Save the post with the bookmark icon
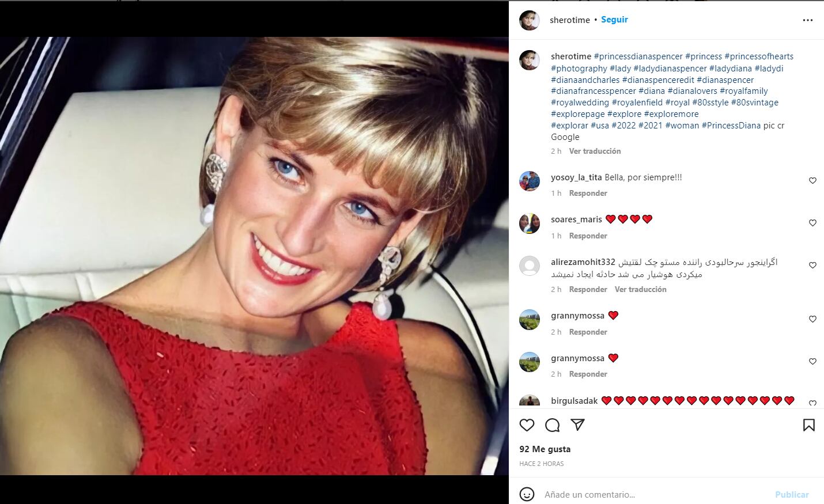Image resolution: width=824 pixels, height=504 pixels. 809,425
